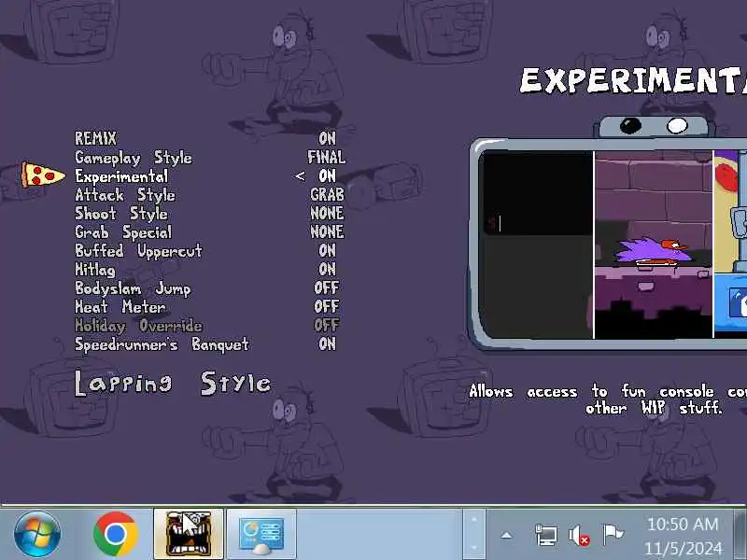Click the taskbar date 11/5/2024
The height and width of the screenshot is (560, 747).
(684, 549)
